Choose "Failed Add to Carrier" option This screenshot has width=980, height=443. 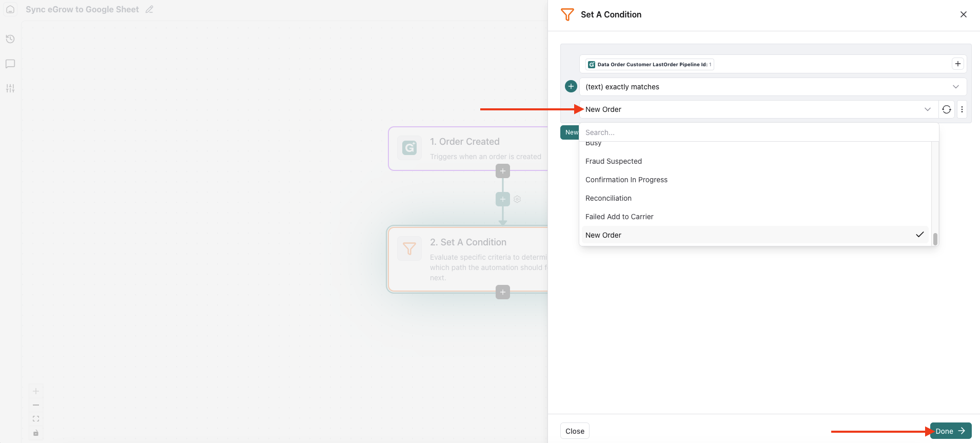[x=619, y=217]
